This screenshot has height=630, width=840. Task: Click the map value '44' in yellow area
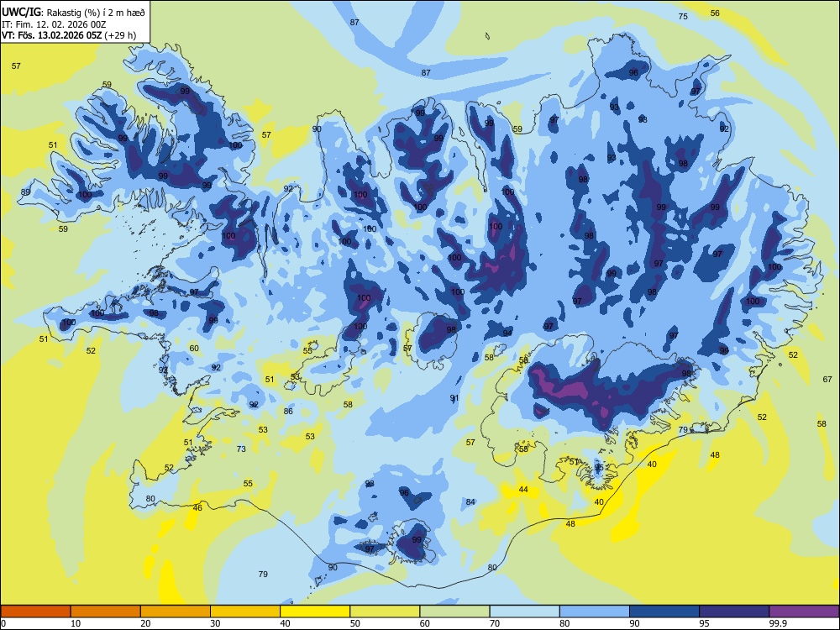pyautogui.click(x=523, y=490)
